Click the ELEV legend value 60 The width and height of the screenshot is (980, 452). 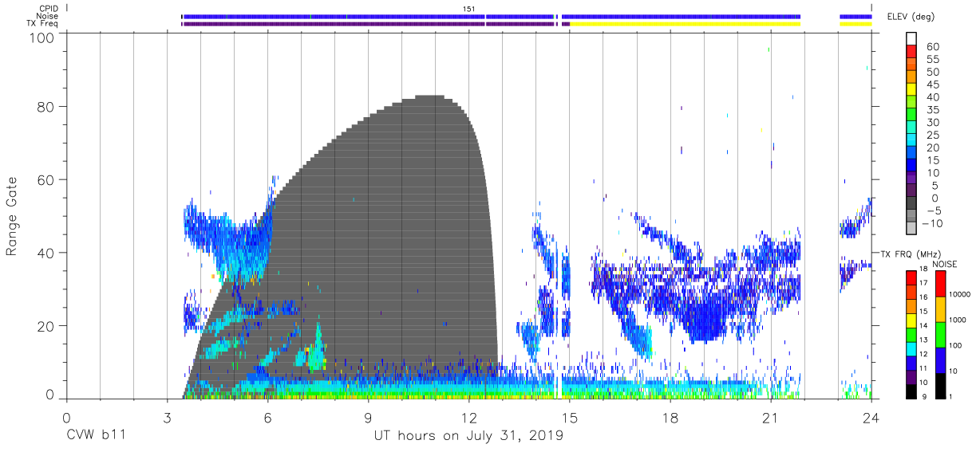click(x=933, y=46)
